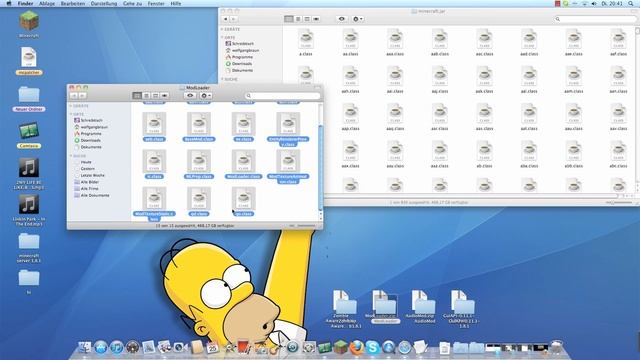Select the ModLoader.class file icon

coord(244,161)
